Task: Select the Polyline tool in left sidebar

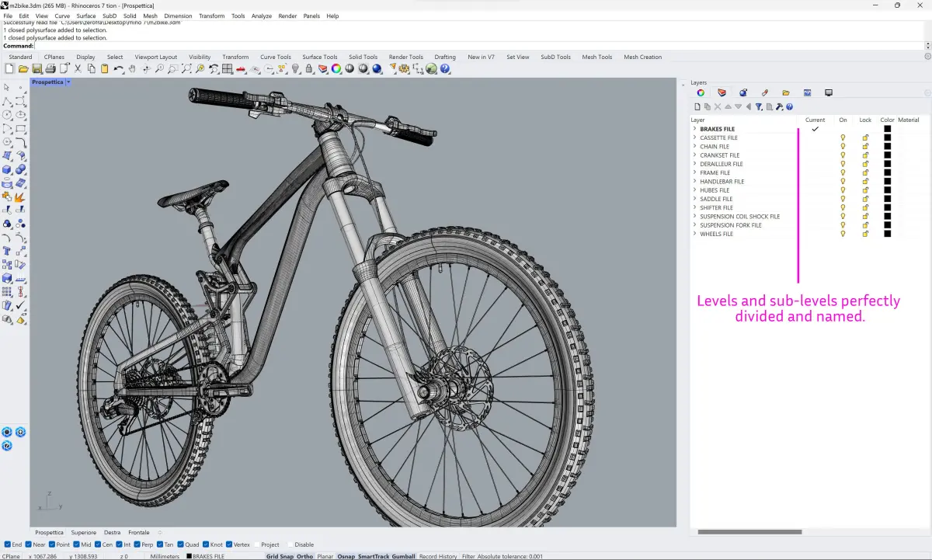Action: [7, 101]
